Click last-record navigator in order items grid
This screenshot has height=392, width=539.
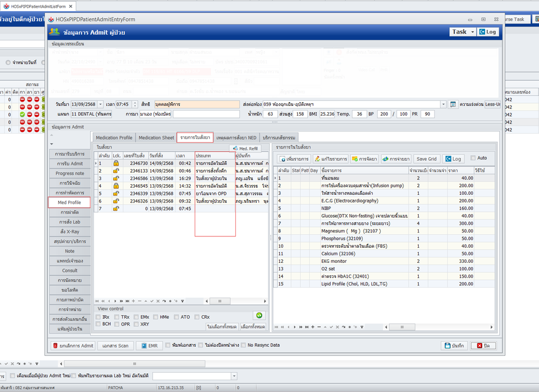[307, 327]
